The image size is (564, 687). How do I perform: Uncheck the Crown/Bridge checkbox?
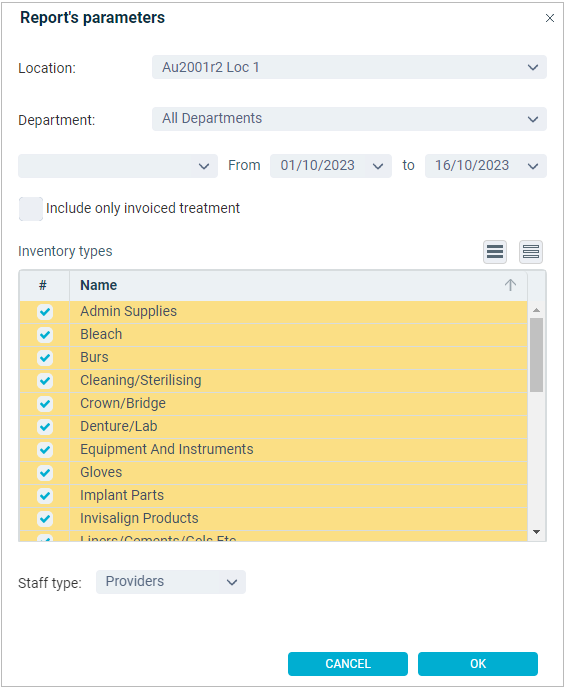pyautogui.click(x=45, y=404)
